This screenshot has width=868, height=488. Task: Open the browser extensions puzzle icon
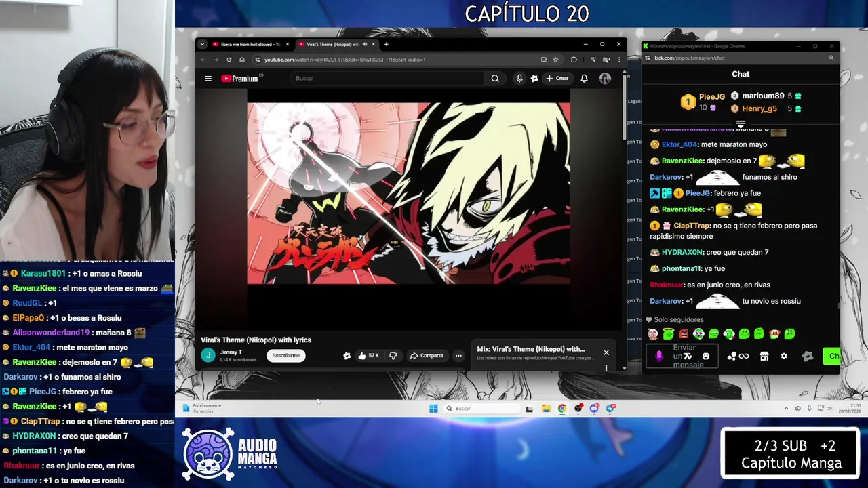pyautogui.click(x=574, y=60)
